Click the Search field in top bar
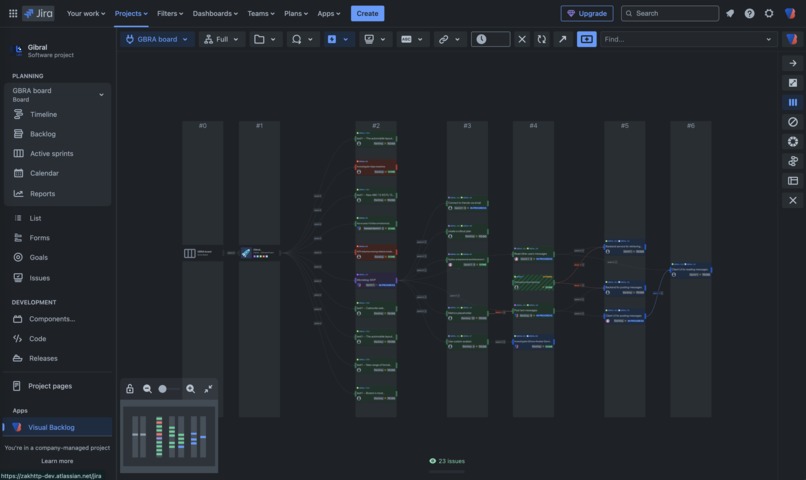806x480 pixels. point(670,13)
